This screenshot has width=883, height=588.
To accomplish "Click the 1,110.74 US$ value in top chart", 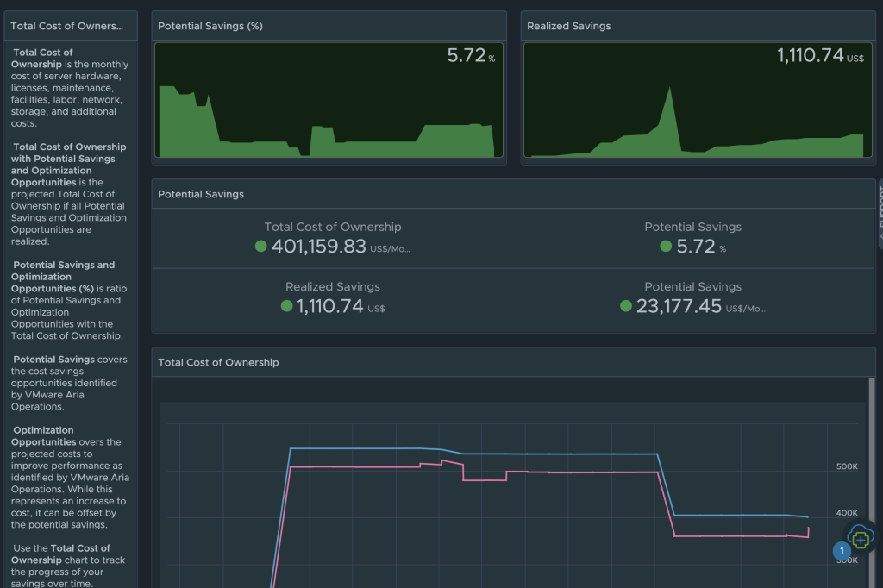I will point(811,56).
